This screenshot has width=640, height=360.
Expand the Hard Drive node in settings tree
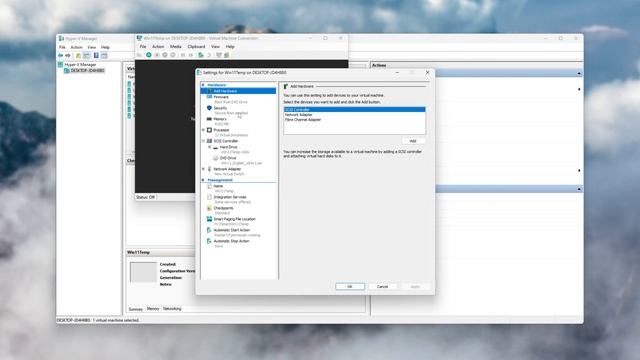pyautogui.click(x=209, y=147)
